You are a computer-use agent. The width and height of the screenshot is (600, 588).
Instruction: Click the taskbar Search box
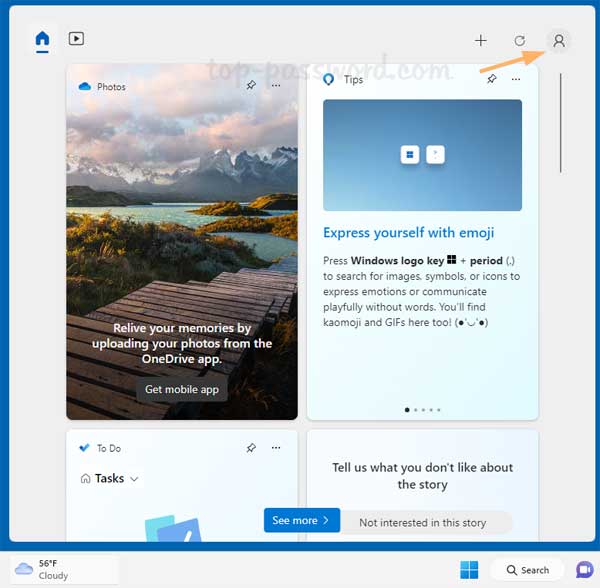(x=527, y=570)
